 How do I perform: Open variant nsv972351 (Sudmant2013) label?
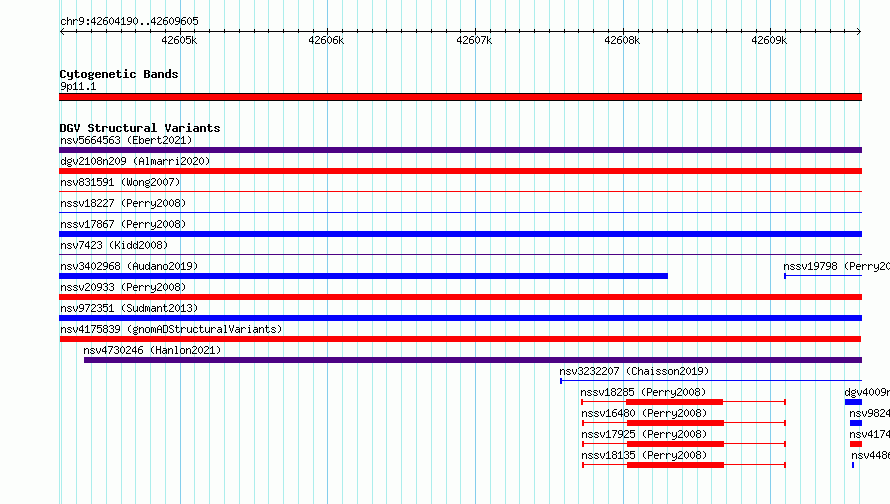[129, 308]
